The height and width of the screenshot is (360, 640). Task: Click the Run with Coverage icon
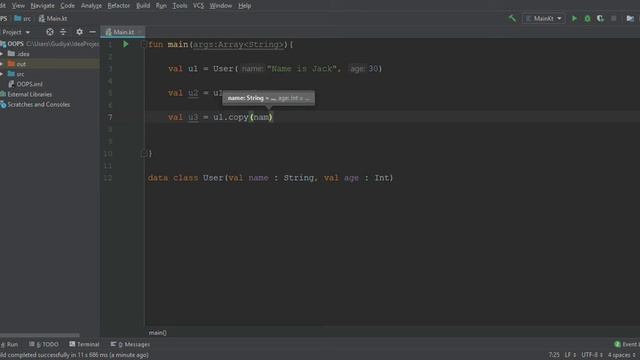(600, 18)
